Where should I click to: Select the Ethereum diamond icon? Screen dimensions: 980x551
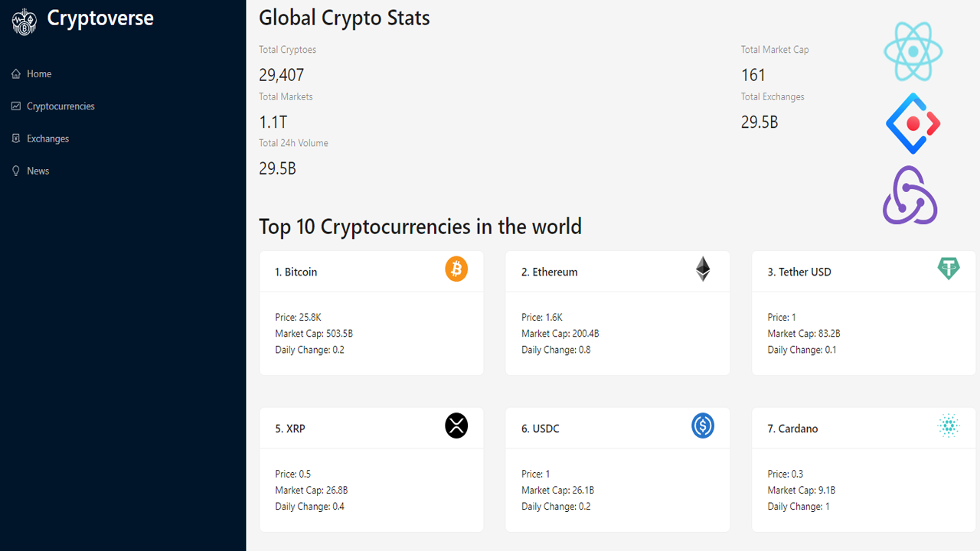coord(703,269)
